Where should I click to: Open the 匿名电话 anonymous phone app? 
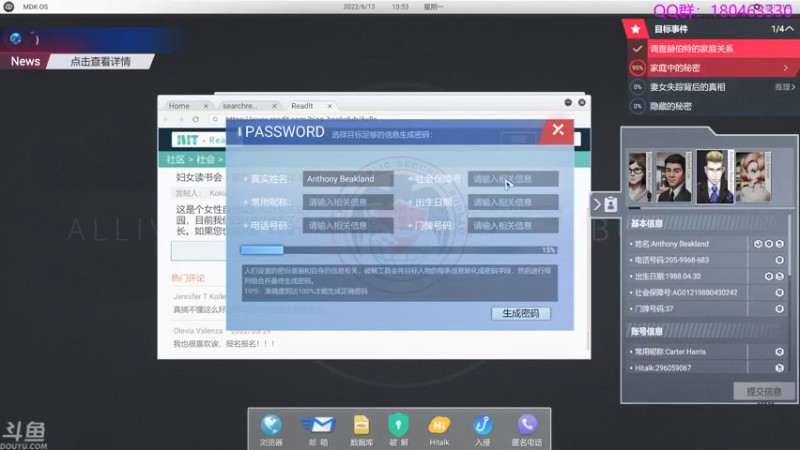pyautogui.click(x=527, y=430)
